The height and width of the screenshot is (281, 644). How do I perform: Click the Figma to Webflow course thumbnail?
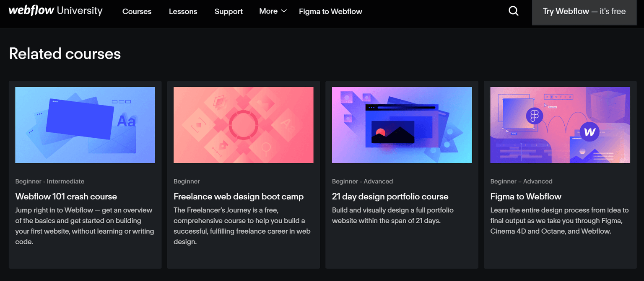point(560,125)
